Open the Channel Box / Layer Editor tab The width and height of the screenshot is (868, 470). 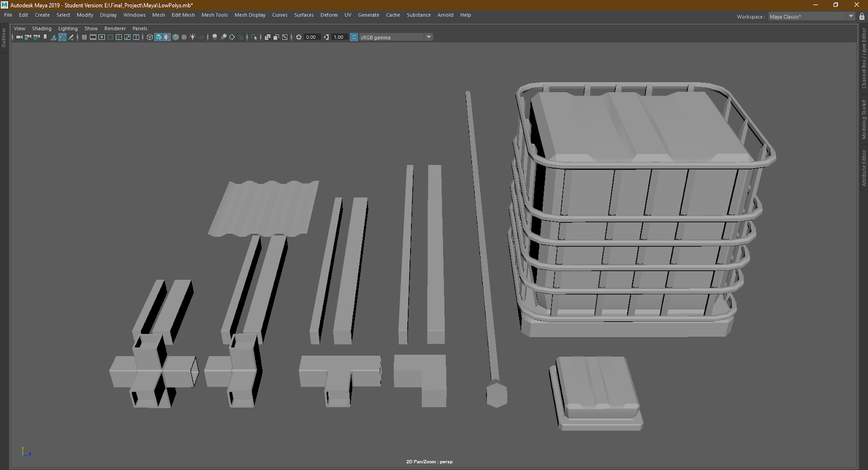864,59
